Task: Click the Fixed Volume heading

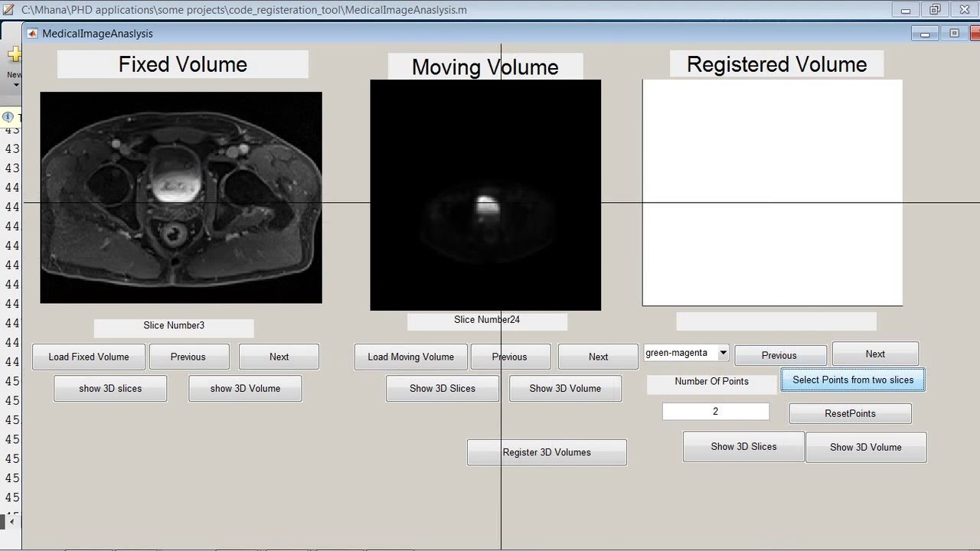Action: [183, 64]
